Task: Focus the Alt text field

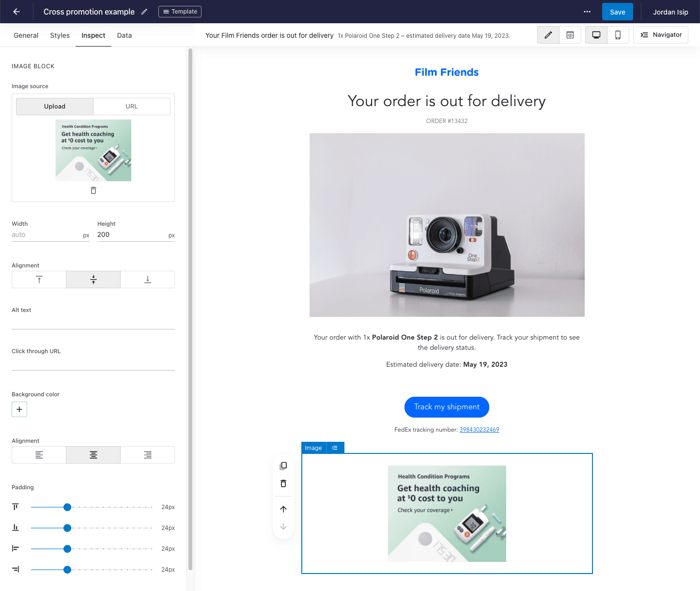Action: [93, 322]
